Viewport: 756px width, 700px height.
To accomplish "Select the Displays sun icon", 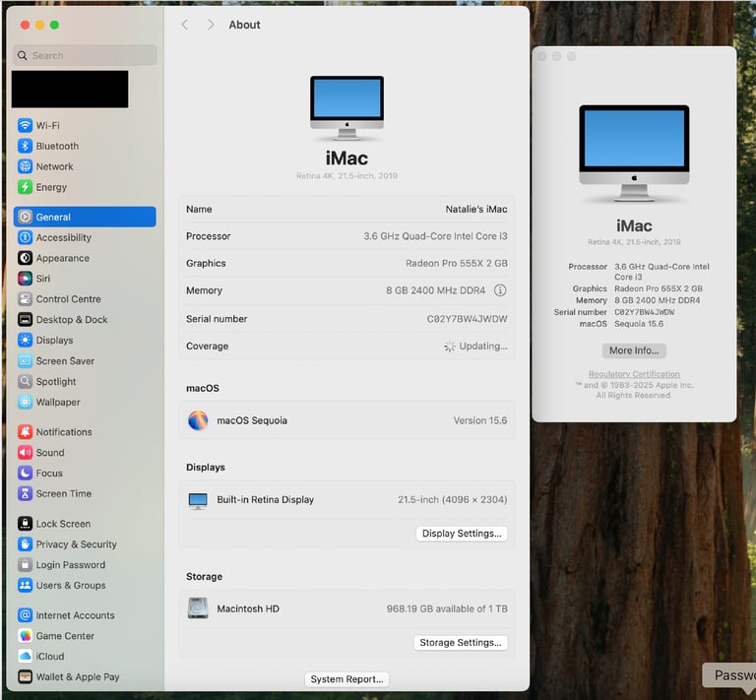I will click(25, 340).
